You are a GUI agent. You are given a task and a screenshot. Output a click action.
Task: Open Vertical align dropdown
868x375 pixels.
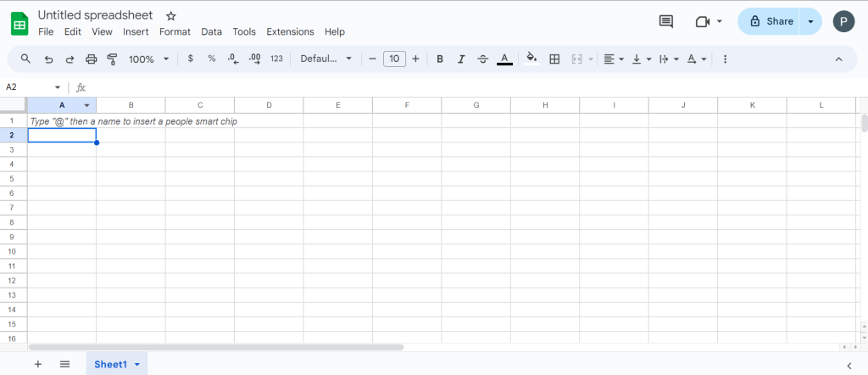(642, 59)
